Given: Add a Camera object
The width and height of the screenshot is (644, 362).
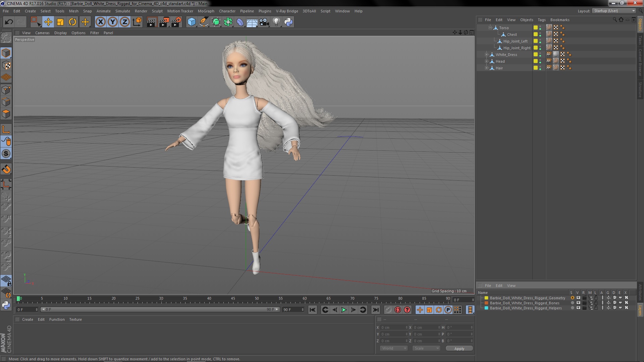Looking at the screenshot, I should pos(264,22).
